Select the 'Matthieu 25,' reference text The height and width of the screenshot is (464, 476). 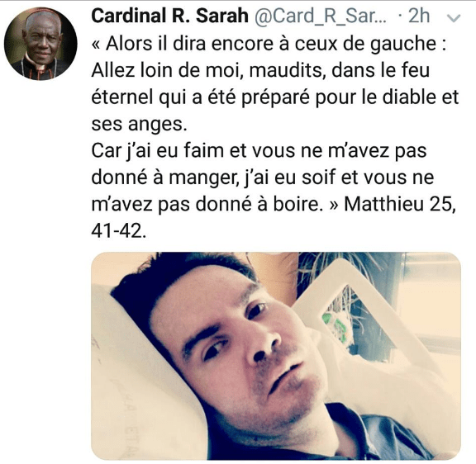pos(400,204)
